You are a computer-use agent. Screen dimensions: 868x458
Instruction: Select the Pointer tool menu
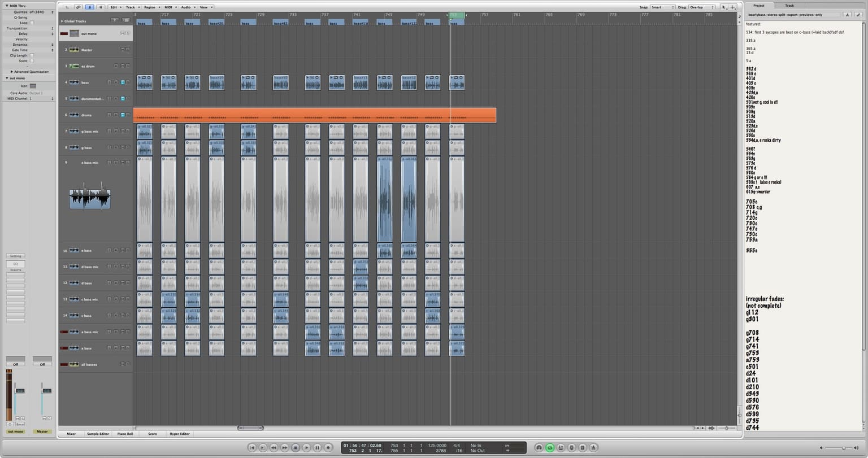point(724,7)
